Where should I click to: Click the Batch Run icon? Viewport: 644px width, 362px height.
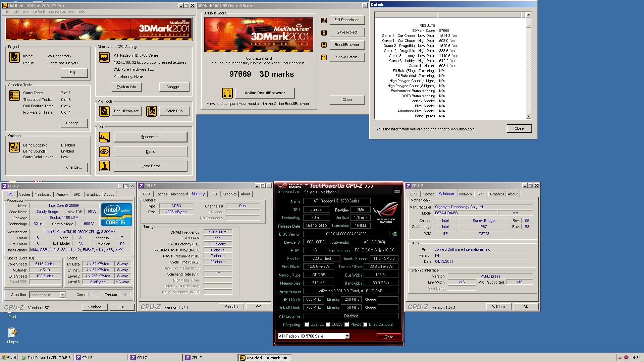point(152,111)
